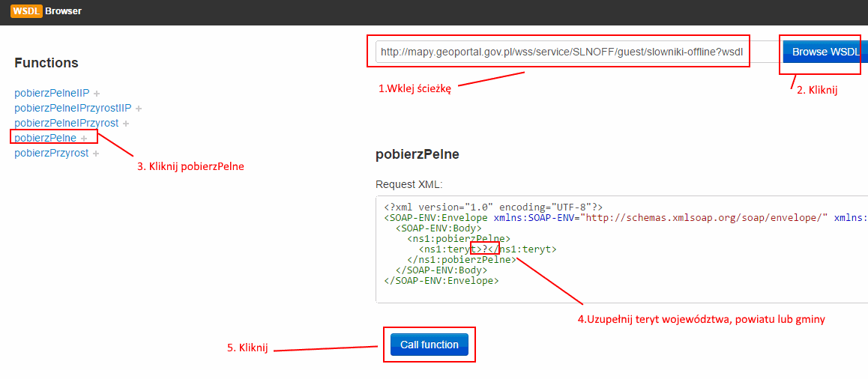Open the pobierzPelneIPrzyrostIIP function link
Screen dimensions: 868x379
[73, 108]
